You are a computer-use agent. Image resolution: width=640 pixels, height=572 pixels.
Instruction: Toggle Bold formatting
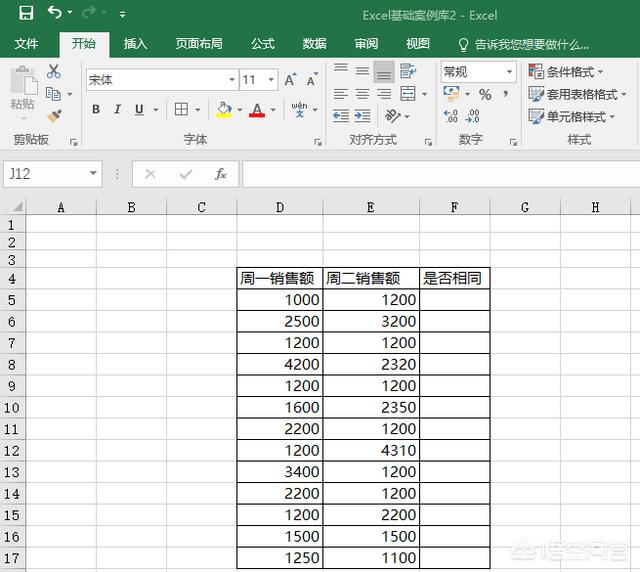point(96,109)
